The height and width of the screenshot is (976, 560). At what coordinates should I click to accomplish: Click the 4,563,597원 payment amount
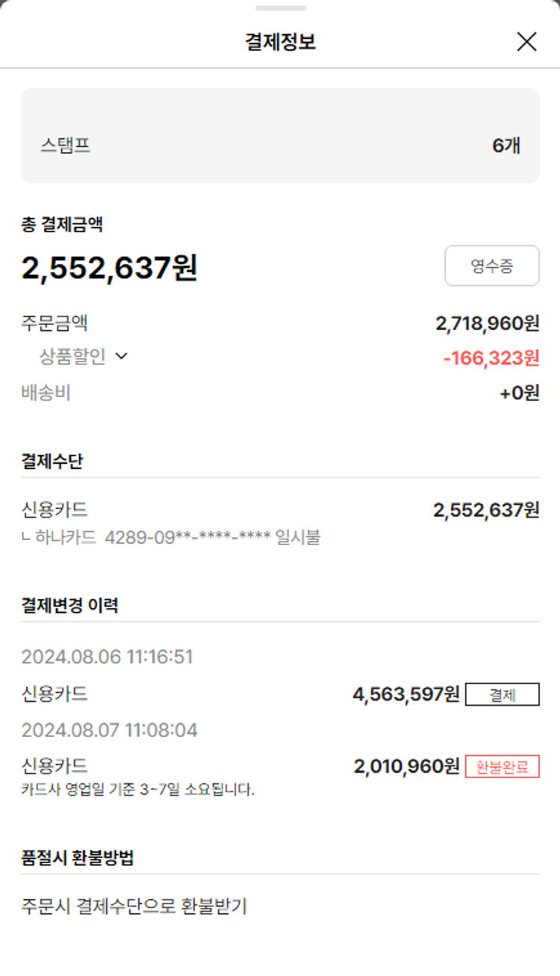[x=405, y=694]
